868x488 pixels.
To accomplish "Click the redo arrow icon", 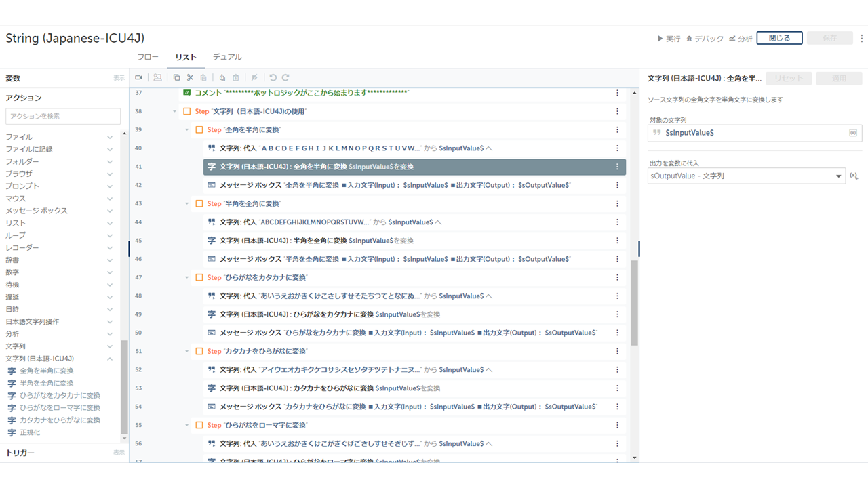I will coord(285,78).
